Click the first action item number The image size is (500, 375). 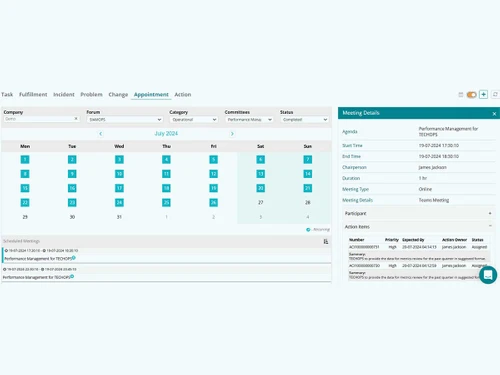[364, 247]
